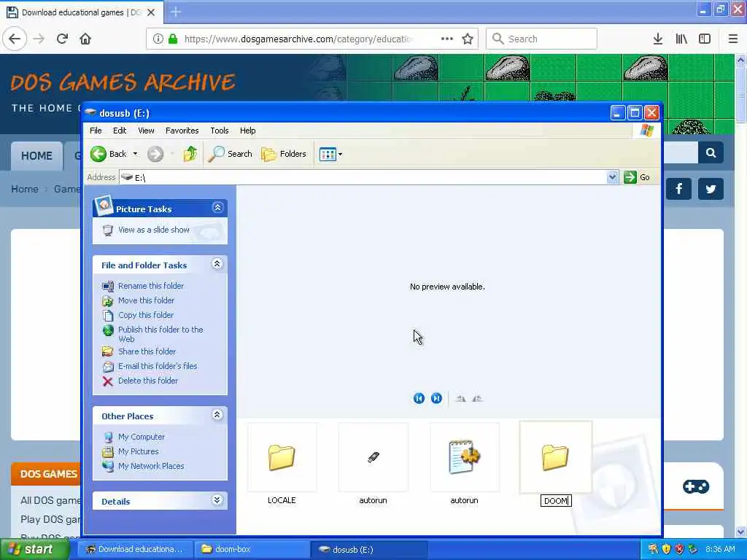Click the next image filmstrip button

[436, 399]
